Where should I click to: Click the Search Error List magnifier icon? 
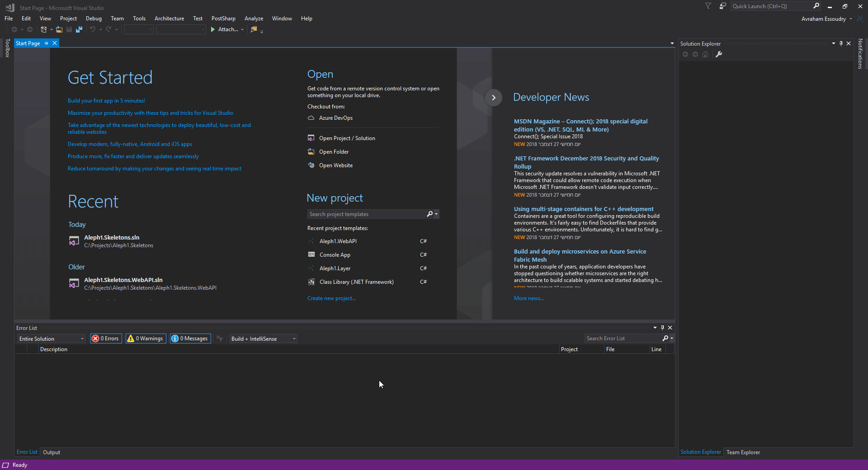coord(665,338)
